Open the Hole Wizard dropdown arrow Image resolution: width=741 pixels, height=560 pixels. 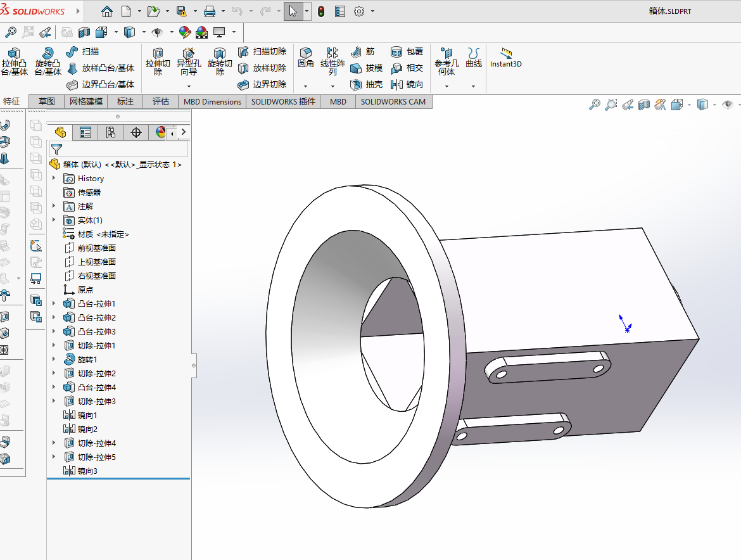point(189,87)
